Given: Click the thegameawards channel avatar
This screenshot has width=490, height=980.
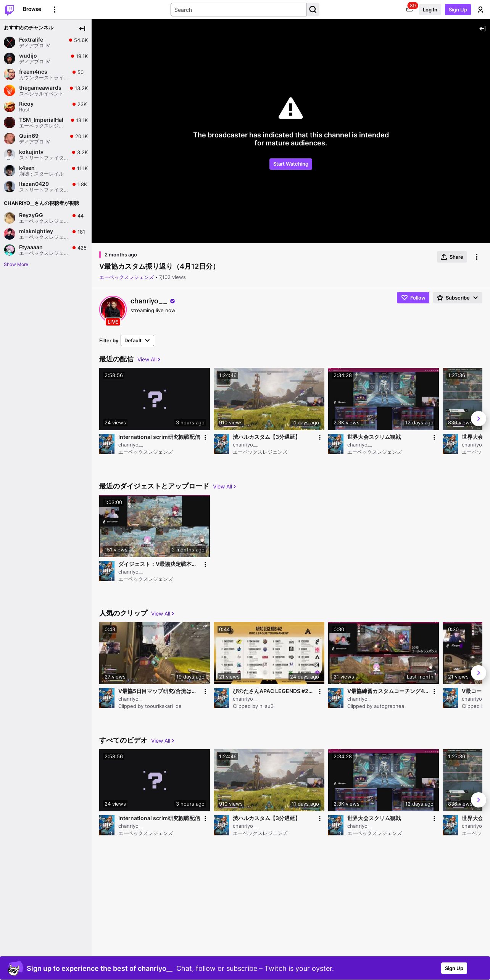Looking at the screenshot, I should pyautogui.click(x=10, y=90).
